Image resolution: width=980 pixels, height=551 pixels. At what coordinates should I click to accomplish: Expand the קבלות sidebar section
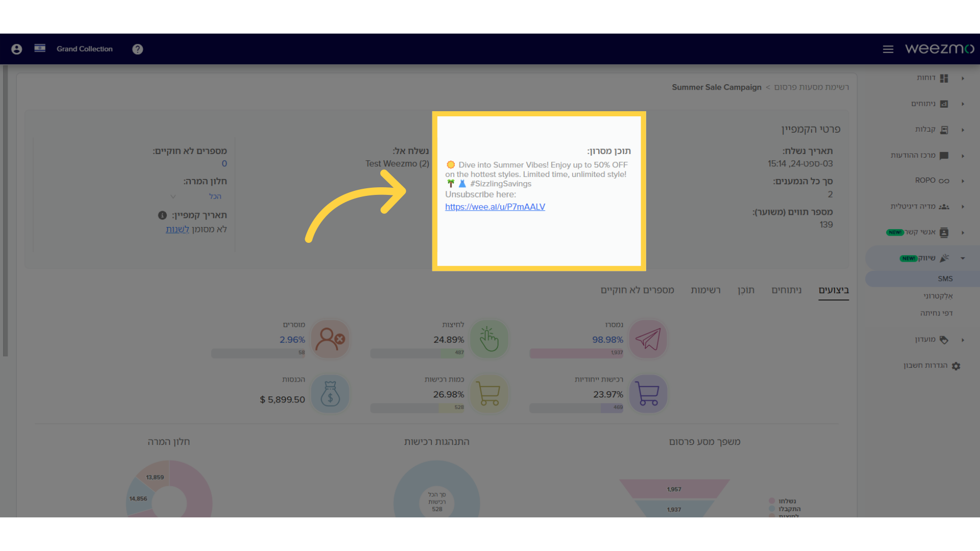963,130
